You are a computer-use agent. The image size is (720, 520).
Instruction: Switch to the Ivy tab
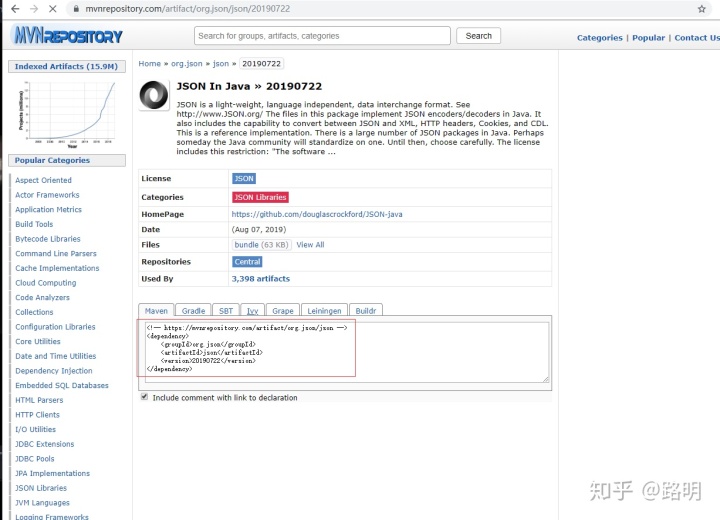coord(253,311)
